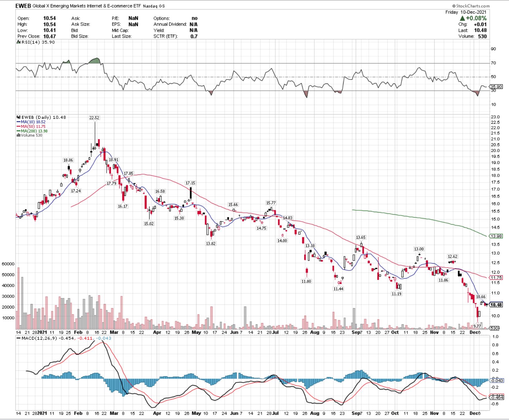Click the 14.00 price annotation
Image resolution: width=509 pixels, height=420 pixels.
pyautogui.click(x=282, y=241)
